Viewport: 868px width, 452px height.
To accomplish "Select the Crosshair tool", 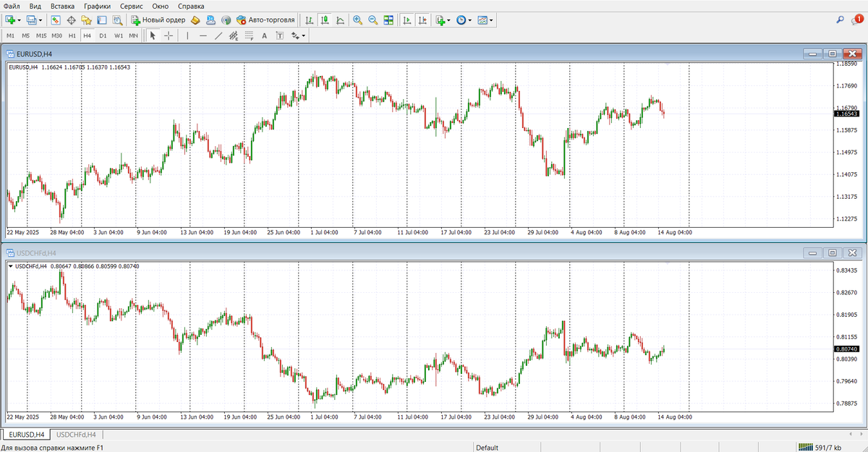I will point(167,35).
